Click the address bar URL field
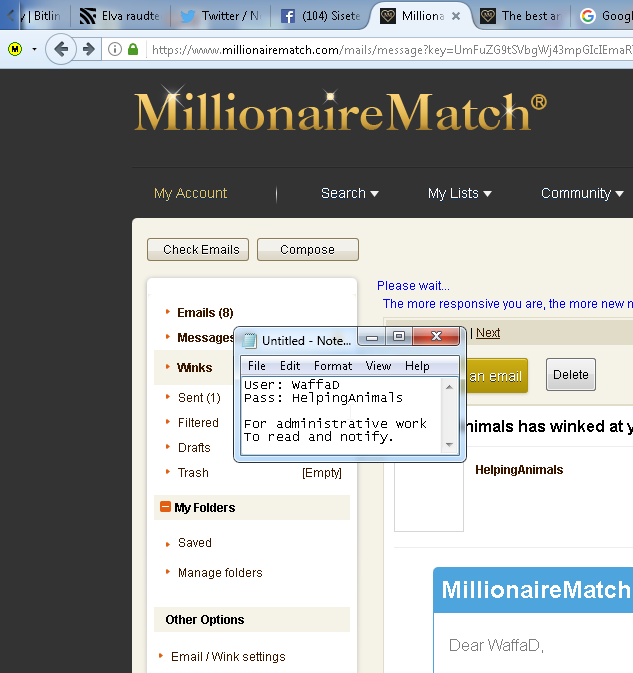 tap(391, 50)
